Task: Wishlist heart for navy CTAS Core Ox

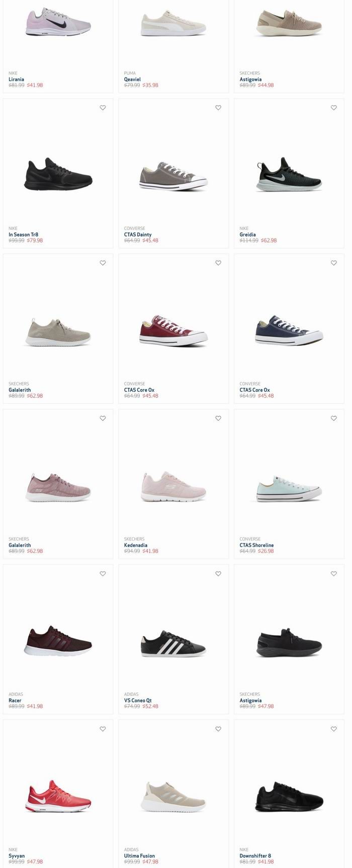Action: click(334, 263)
